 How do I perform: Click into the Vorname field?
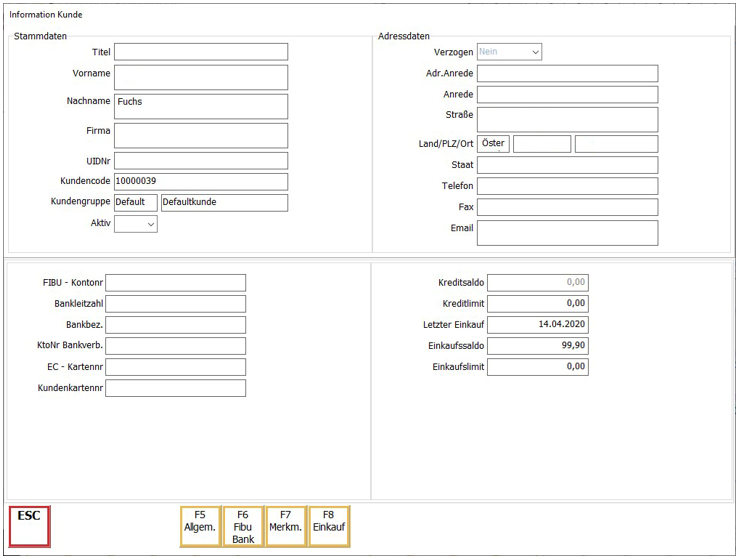(201, 77)
